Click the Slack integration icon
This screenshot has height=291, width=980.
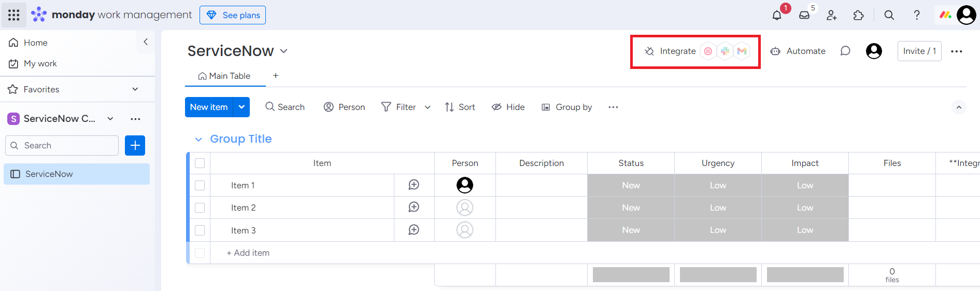(725, 51)
